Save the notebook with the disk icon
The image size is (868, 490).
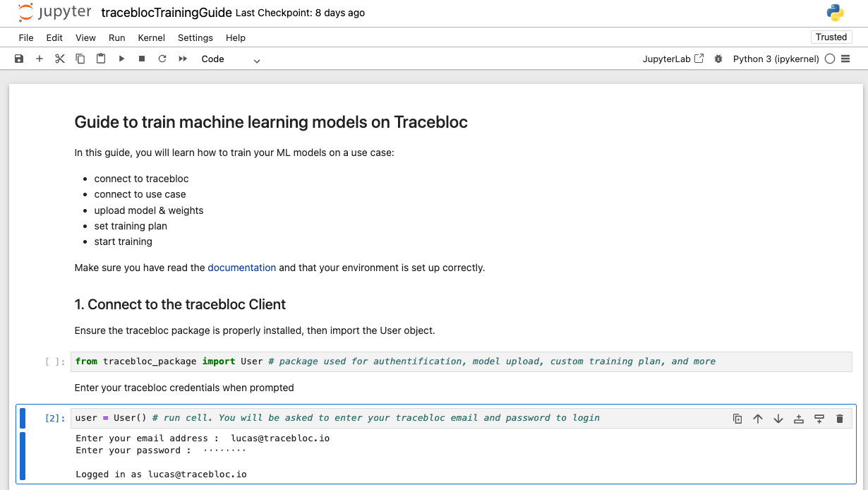19,59
